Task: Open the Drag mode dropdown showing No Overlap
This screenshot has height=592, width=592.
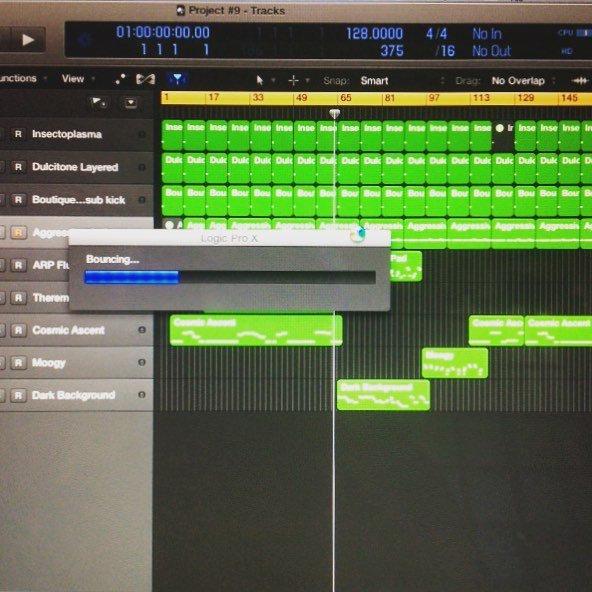Action: [523, 81]
